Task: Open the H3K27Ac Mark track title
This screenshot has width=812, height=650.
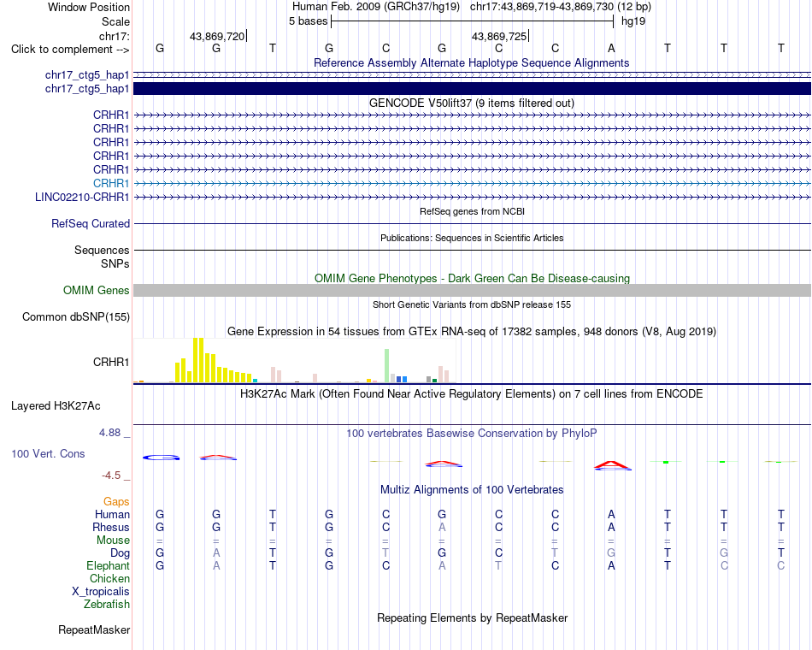Action: coord(471,394)
